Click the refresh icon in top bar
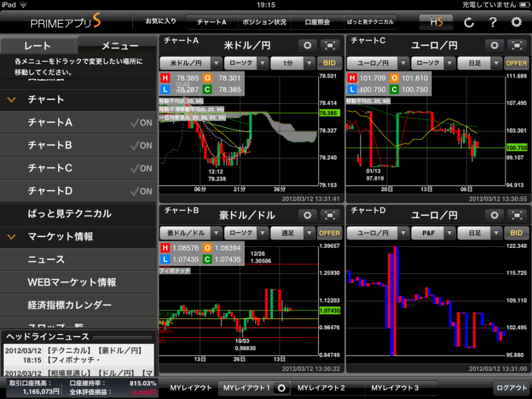 (x=469, y=22)
